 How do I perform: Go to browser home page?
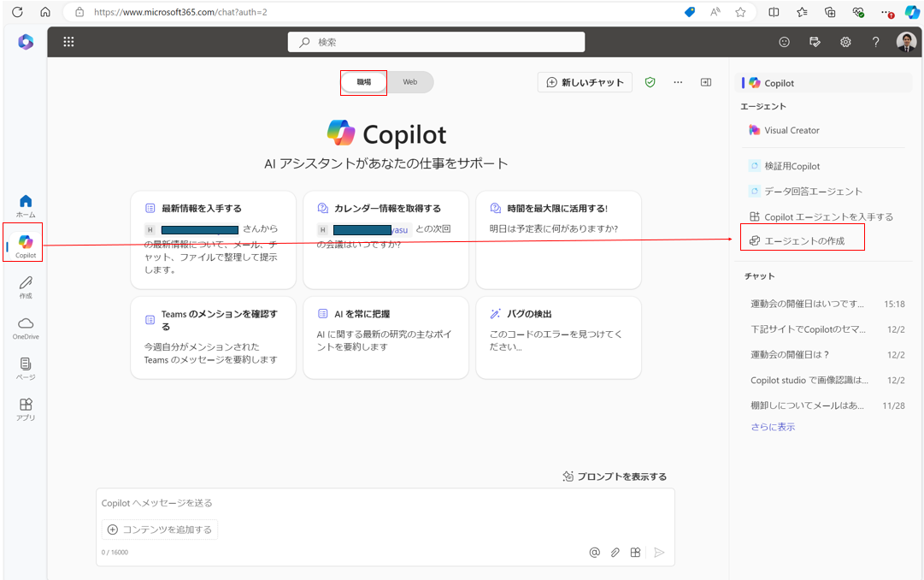click(x=45, y=12)
